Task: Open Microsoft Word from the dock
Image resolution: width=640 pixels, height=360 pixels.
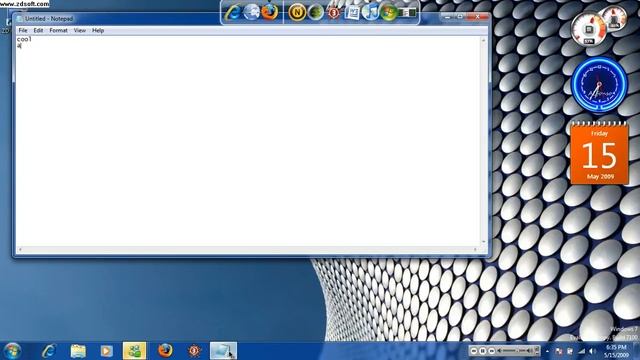Action: pos(352,12)
